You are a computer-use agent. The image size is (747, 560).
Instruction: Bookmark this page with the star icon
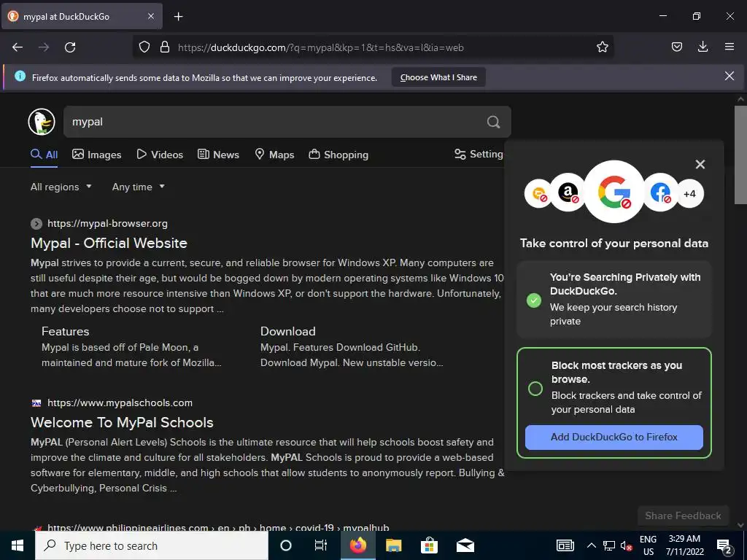tap(602, 47)
